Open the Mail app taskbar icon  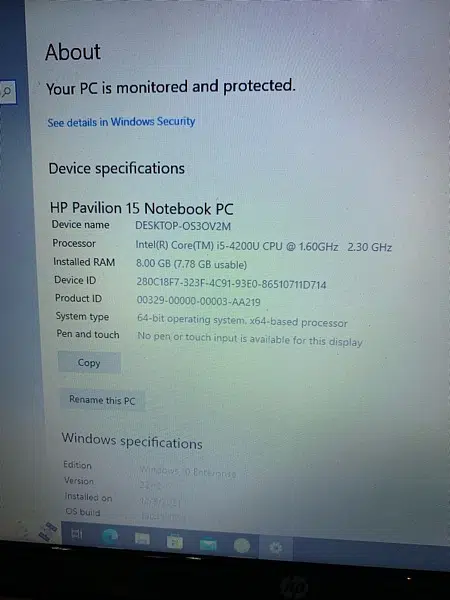pyautogui.click(x=208, y=544)
